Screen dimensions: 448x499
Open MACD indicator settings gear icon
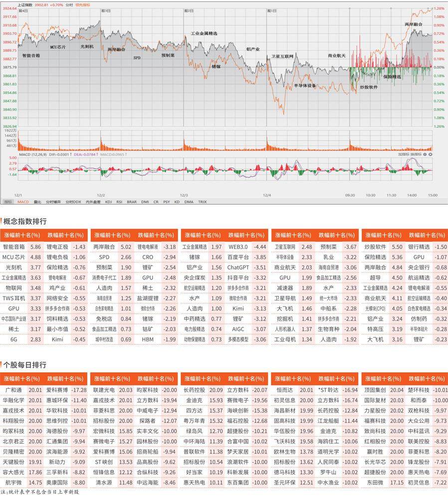[425, 155]
